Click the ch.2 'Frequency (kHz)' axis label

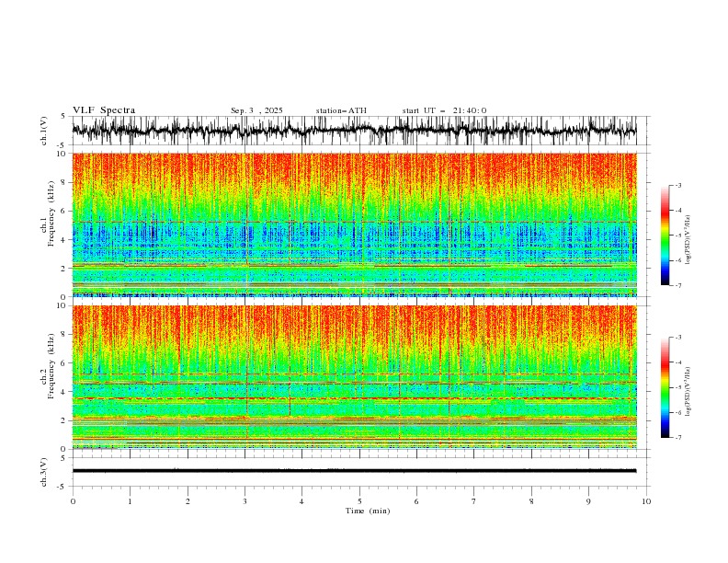(51, 366)
